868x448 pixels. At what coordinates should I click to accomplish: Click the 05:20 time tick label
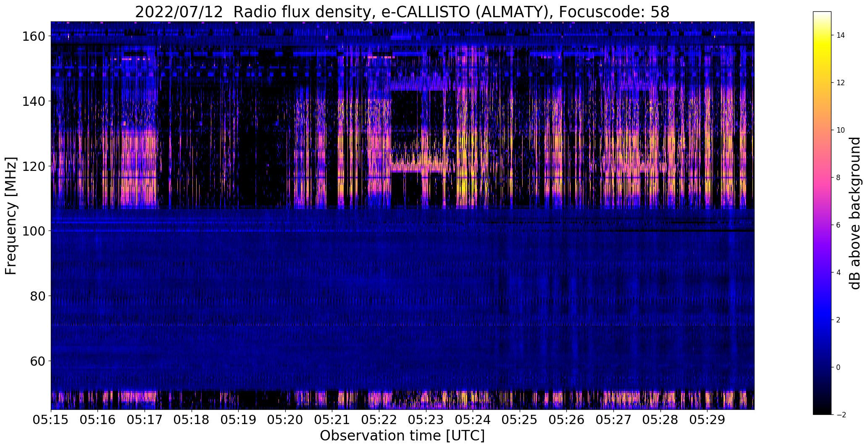click(286, 420)
